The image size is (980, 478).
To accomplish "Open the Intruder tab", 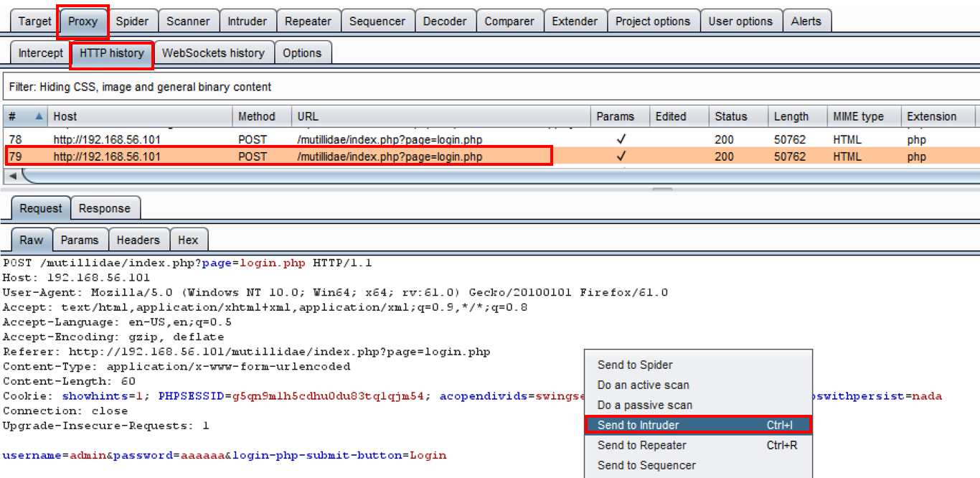I will click(x=247, y=21).
